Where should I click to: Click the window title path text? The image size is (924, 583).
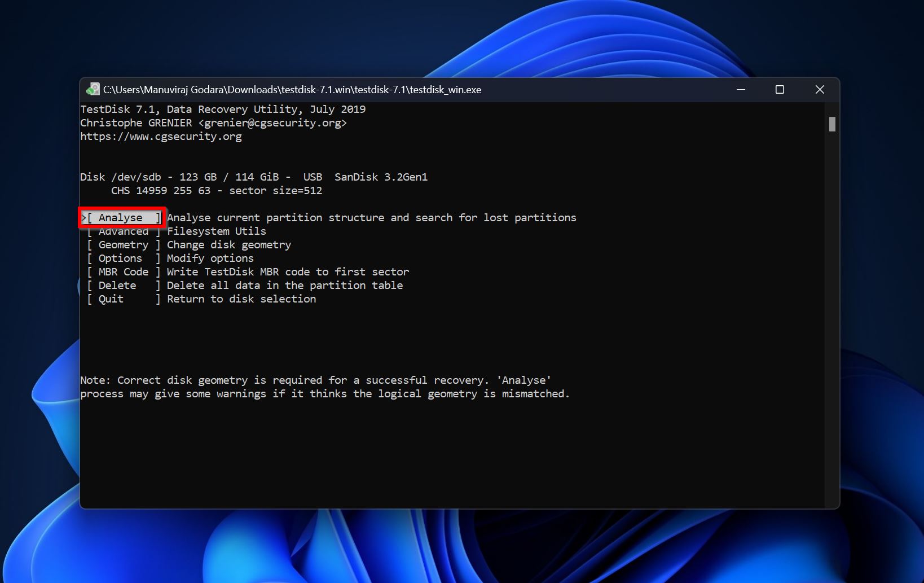point(292,90)
